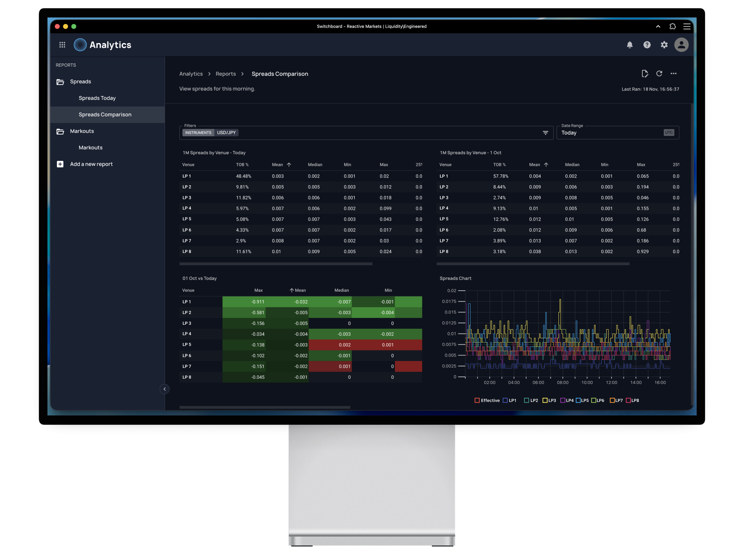746x560 pixels.
Task: Click the notifications bell icon
Action: click(x=630, y=45)
